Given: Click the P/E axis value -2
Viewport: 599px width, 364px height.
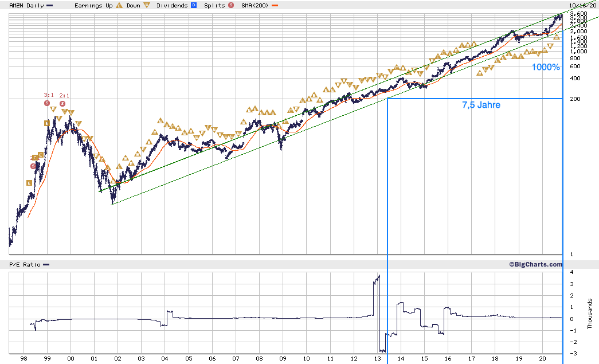Looking at the screenshot, I should pyautogui.click(x=573, y=342).
